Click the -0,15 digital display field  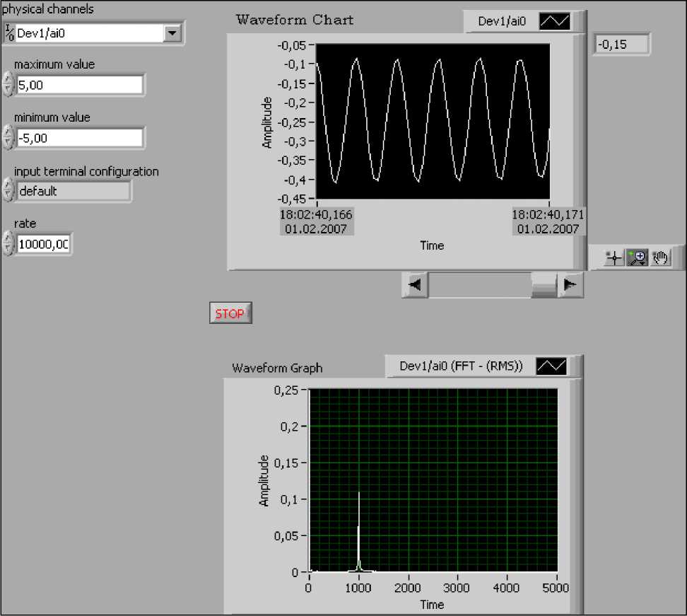621,45
